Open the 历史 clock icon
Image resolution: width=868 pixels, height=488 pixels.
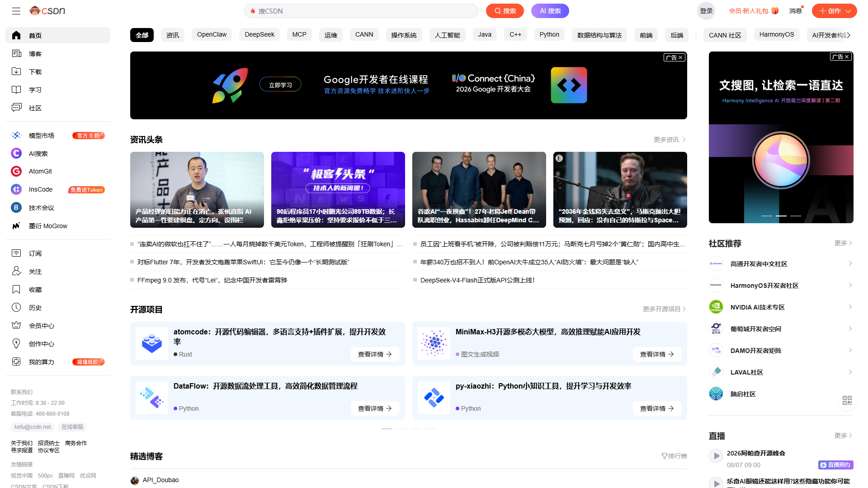click(16, 308)
